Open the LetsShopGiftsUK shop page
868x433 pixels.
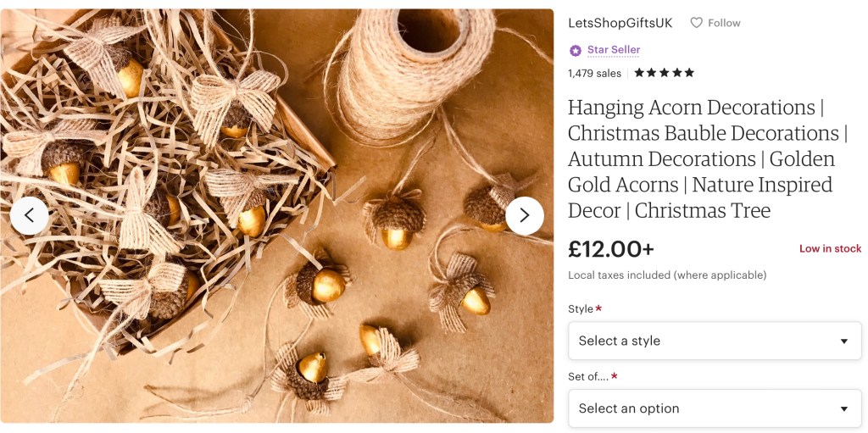coord(620,23)
